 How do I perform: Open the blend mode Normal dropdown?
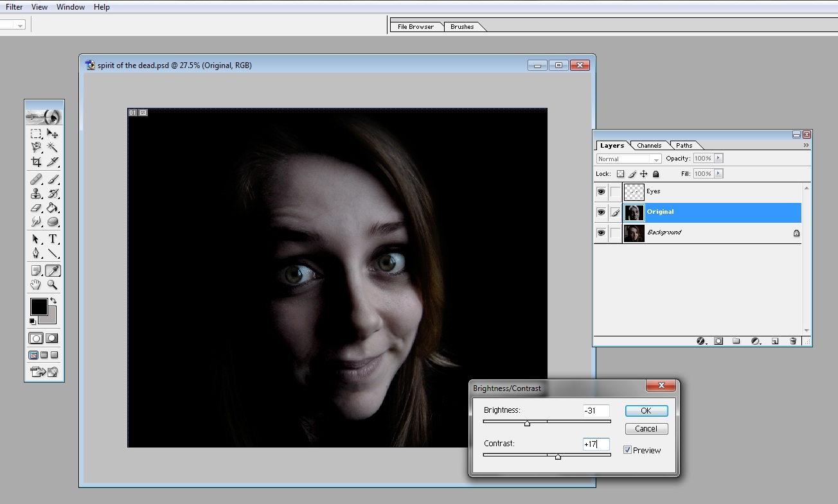pyautogui.click(x=628, y=159)
